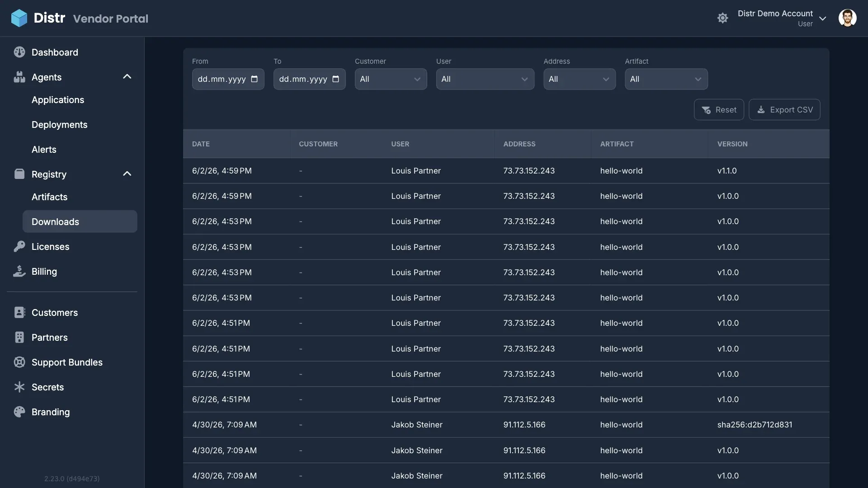Click the filter-clear icon in Reset button
Screen dimensions: 868x488
pyautogui.click(x=706, y=110)
